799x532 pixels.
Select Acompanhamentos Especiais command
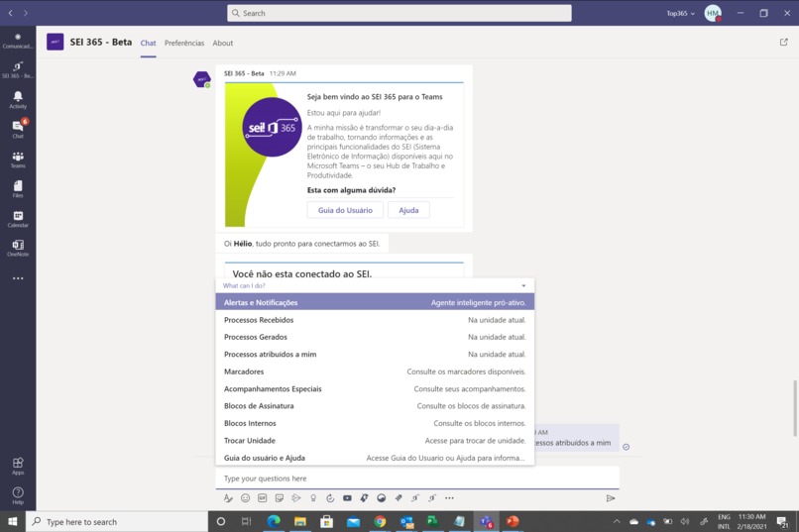(375, 389)
